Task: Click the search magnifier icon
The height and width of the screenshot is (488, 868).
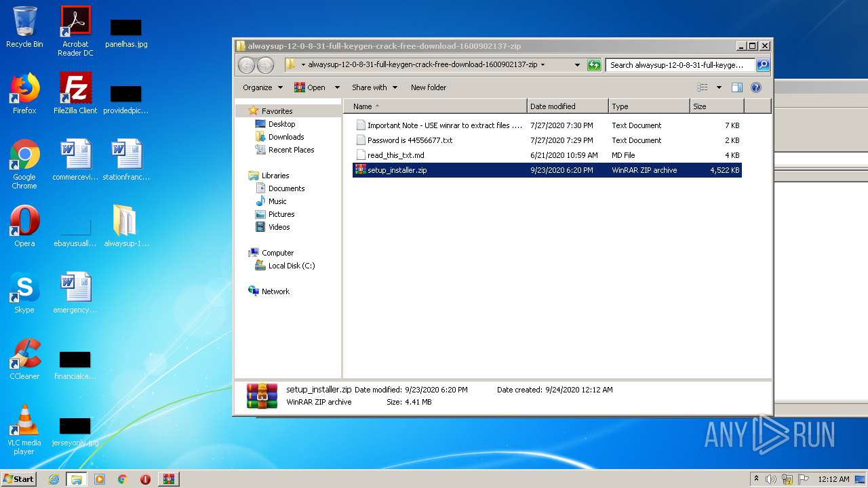Action: coord(763,65)
